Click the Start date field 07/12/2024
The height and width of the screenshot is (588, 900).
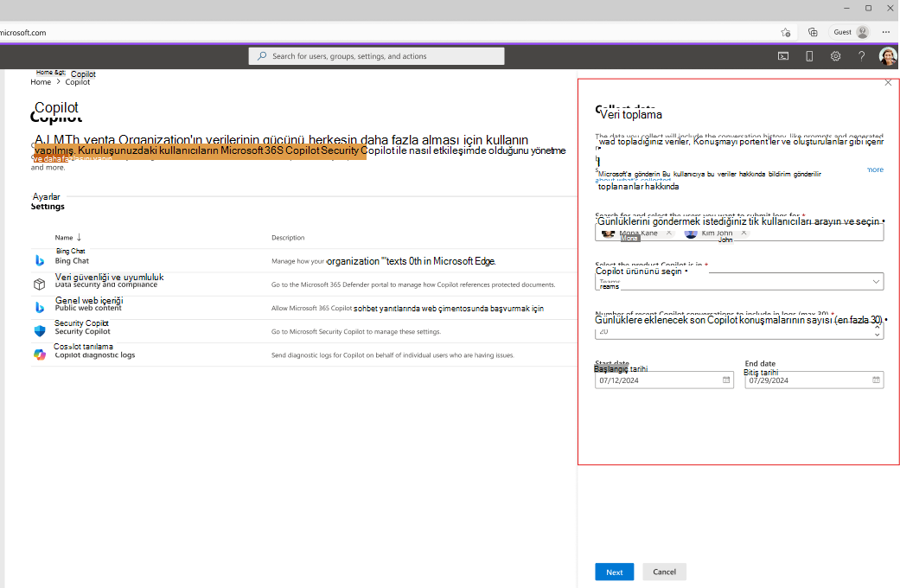pyautogui.click(x=664, y=380)
